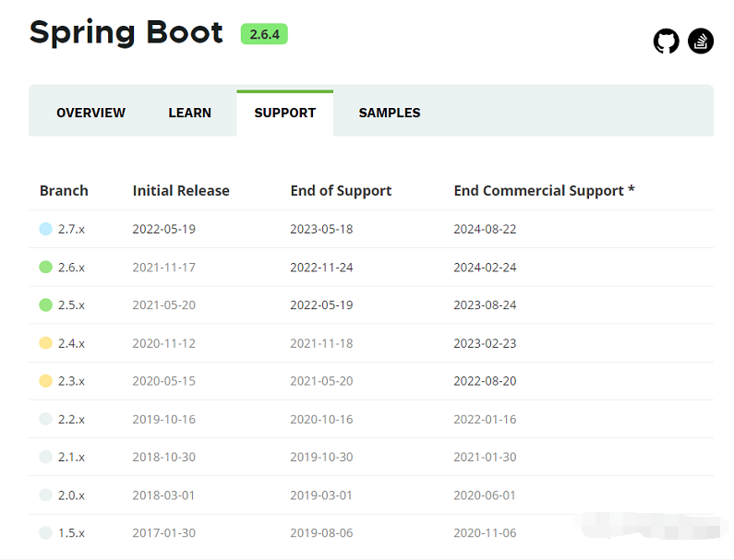
Task: Select branch label 2.0.x
Action: (71, 495)
